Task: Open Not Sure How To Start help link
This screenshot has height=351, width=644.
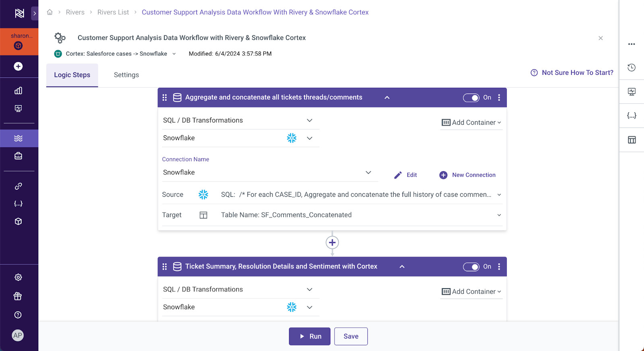Action: tap(572, 72)
